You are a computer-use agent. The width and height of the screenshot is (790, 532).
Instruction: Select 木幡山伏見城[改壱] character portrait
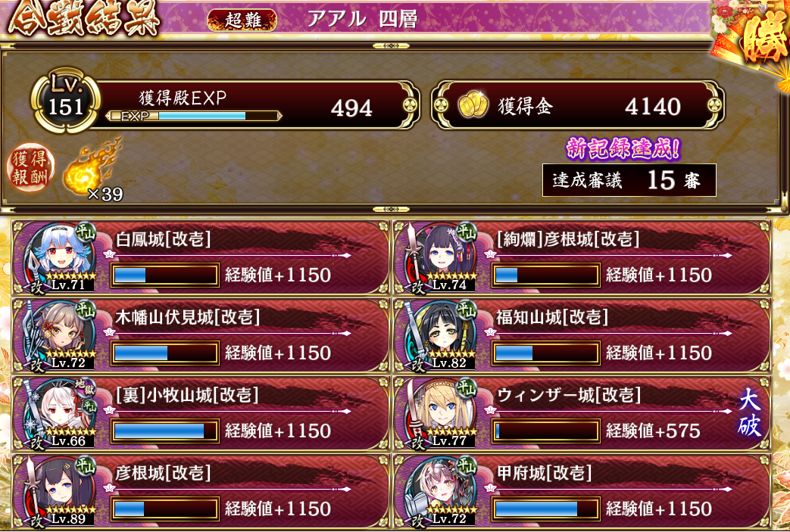point(57,334)
